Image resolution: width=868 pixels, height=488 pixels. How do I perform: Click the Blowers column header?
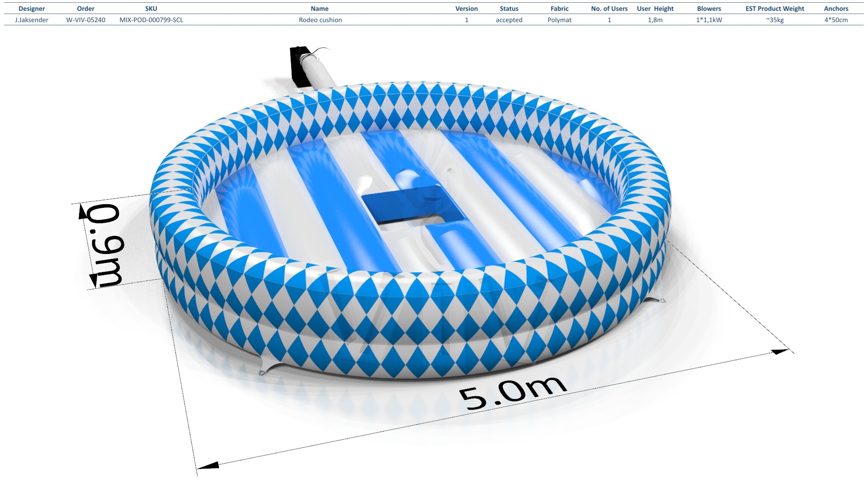click(709, 9)
